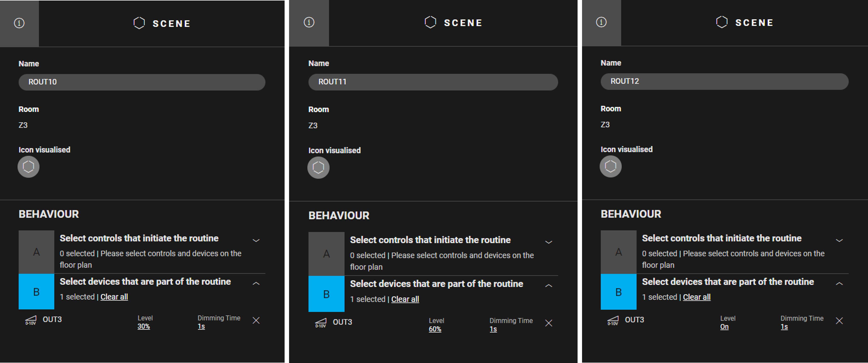This screenshot has height=363, width=868.
Task: Remove OUT3 from the ROUT10 routine
Action: [x=256, y=320]
